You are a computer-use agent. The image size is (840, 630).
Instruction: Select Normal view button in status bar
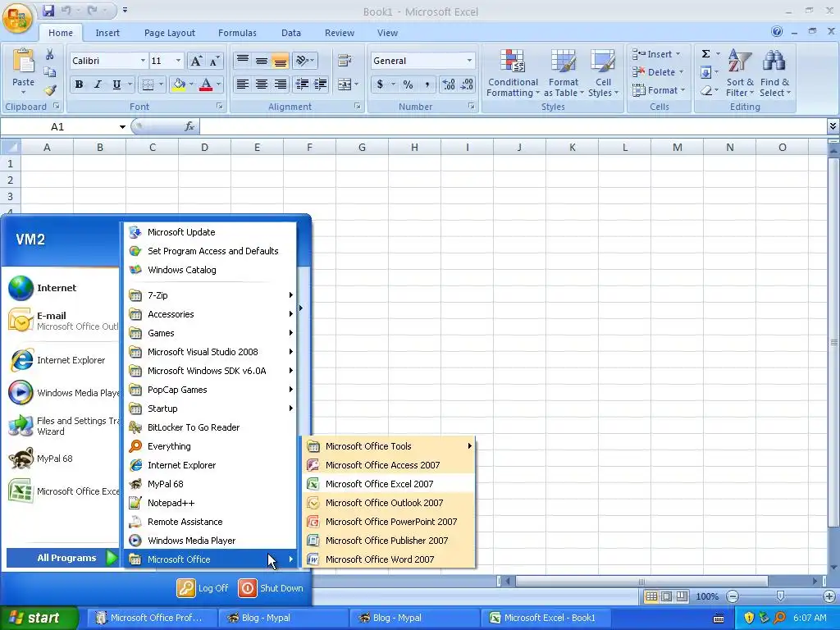pos(651,596)
